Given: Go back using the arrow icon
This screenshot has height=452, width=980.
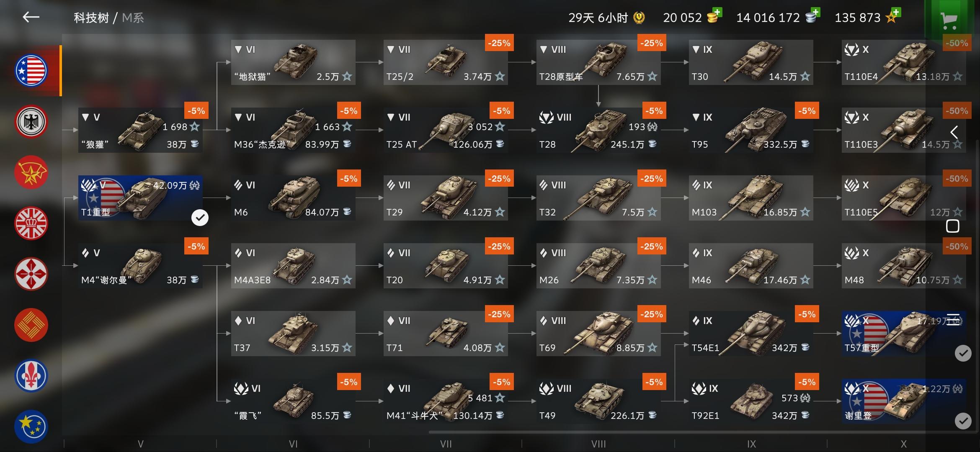Looking at the screenshot, I should (31, 17).
